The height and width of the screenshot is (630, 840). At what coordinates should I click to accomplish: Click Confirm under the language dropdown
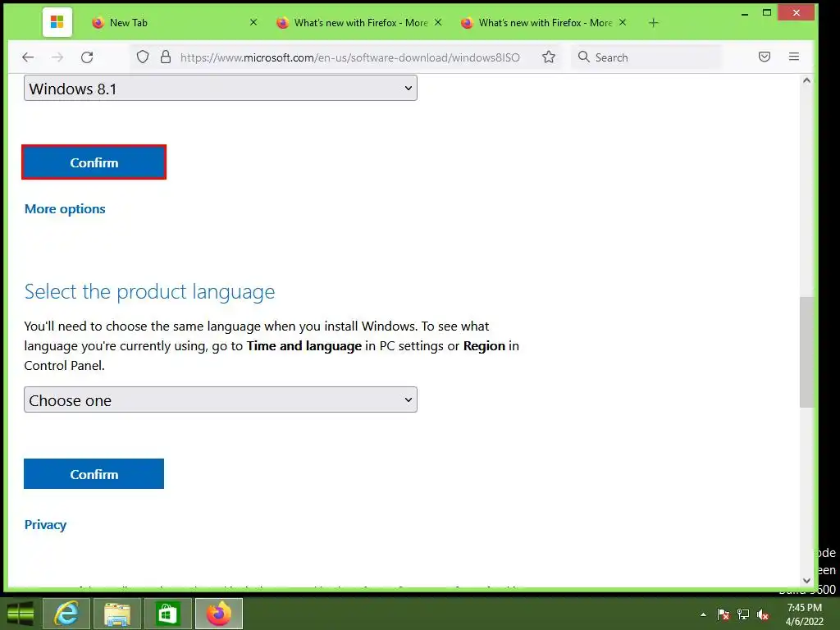point(94,474)
